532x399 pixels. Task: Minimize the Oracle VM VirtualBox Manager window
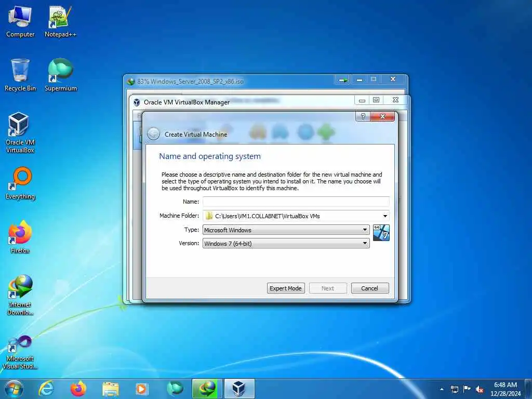[x=362, y=100]
